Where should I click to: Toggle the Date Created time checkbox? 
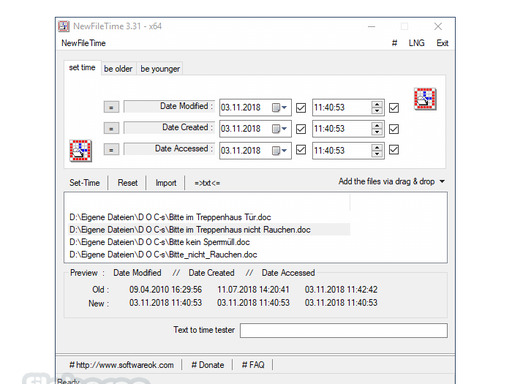(x=394, y=129)
